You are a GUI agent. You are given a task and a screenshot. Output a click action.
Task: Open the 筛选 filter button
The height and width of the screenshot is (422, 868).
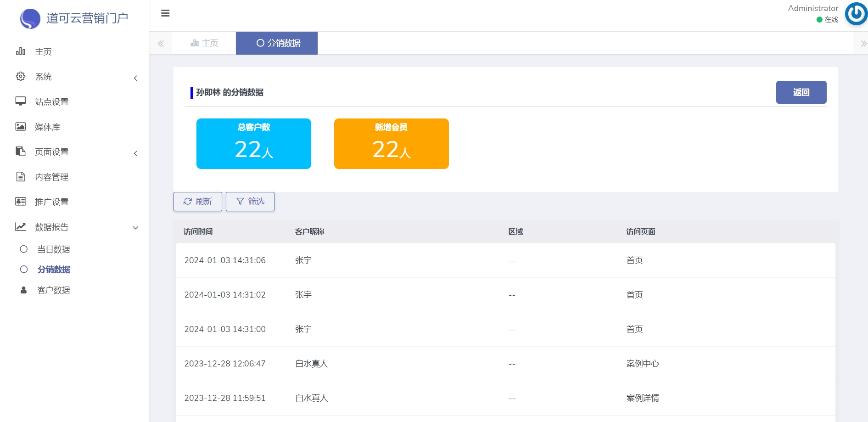[x=250, y=202]
